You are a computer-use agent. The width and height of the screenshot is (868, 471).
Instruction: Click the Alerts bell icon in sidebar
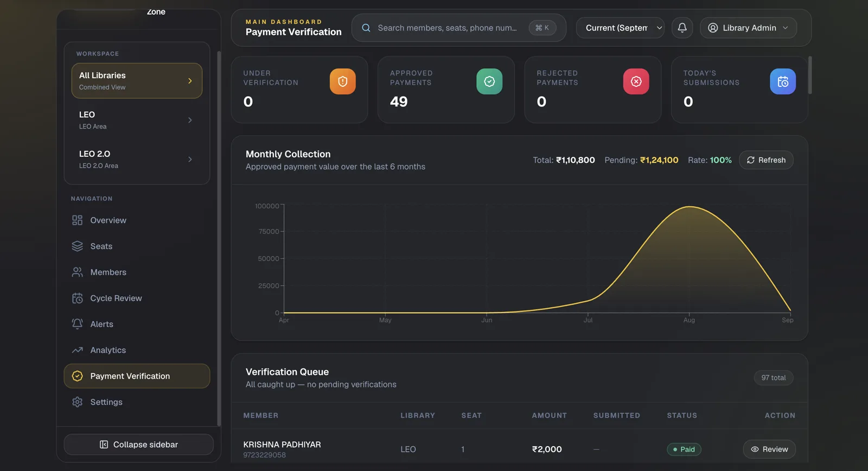tap(78, 324)
